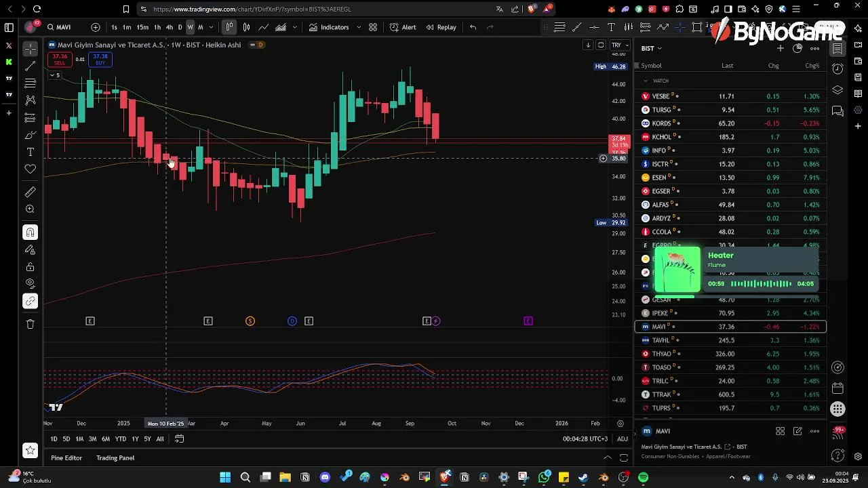Collapse the indicator legend showing 5
The width and height of the screenshot is (868, 488).
click(x=54, y=75)
